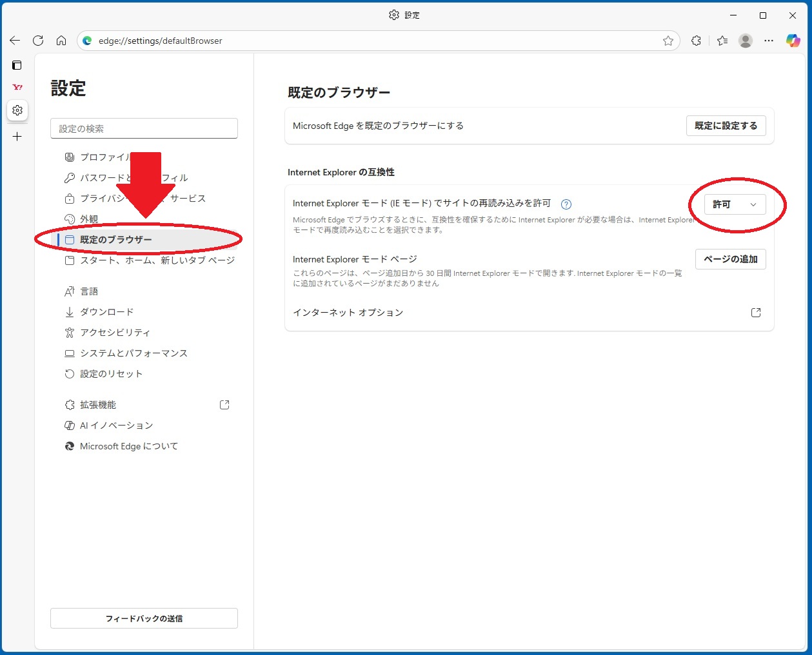
Task: Click the フィードバックの送信 button
Action: coord(144,618)
